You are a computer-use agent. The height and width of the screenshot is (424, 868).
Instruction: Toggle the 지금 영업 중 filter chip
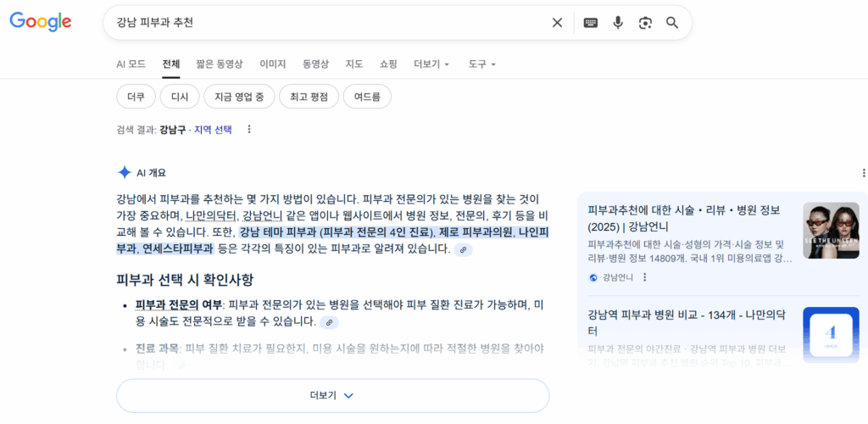(x=239, y=97)
